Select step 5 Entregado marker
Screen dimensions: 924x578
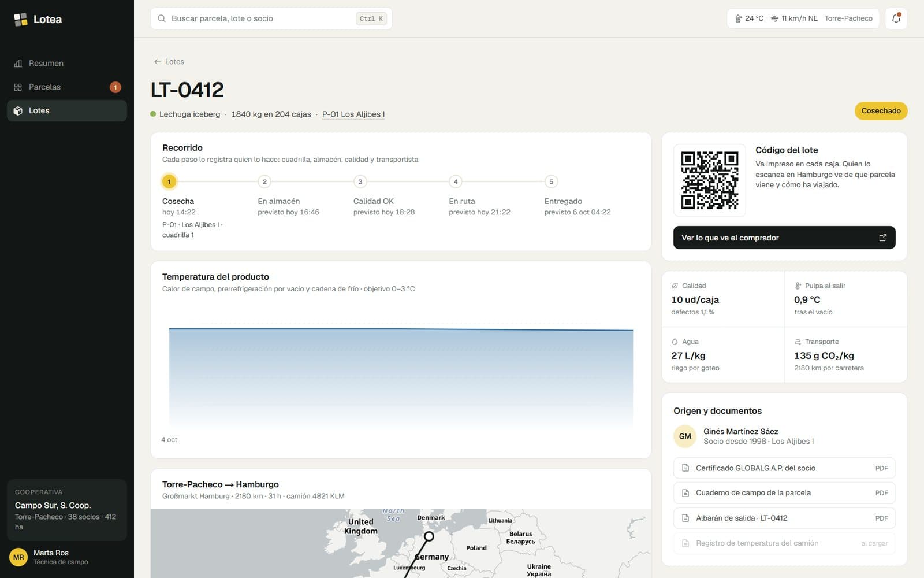[x=552, y=181]
